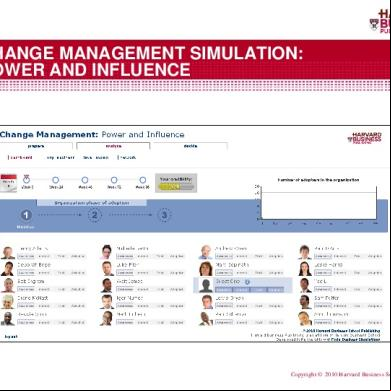Click the Week 96 timeline marker

pos(143,180)
